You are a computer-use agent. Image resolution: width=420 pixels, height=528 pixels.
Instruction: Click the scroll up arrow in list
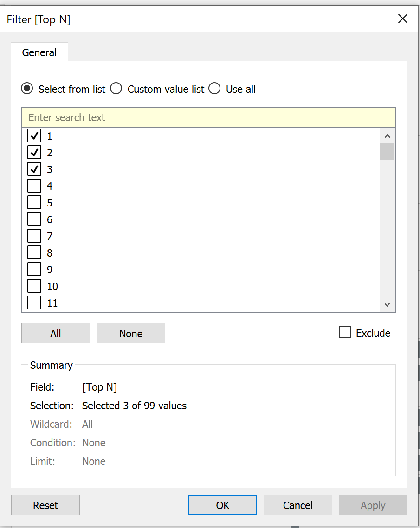[387, 136]
